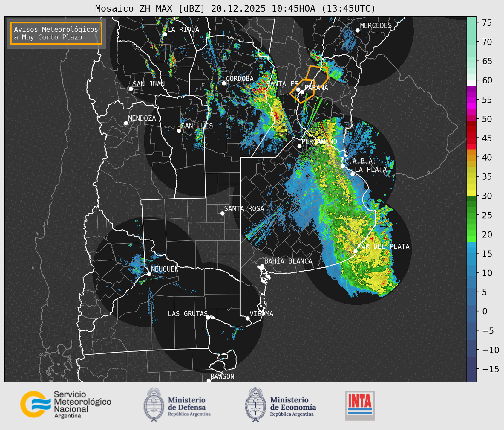Click the LA PLATA city label
Screen dimensions: 504x430
pos(371,170)
